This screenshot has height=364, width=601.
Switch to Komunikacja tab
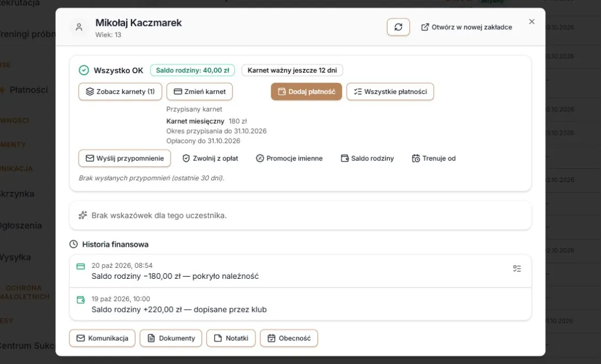click(x=102, y=338)
